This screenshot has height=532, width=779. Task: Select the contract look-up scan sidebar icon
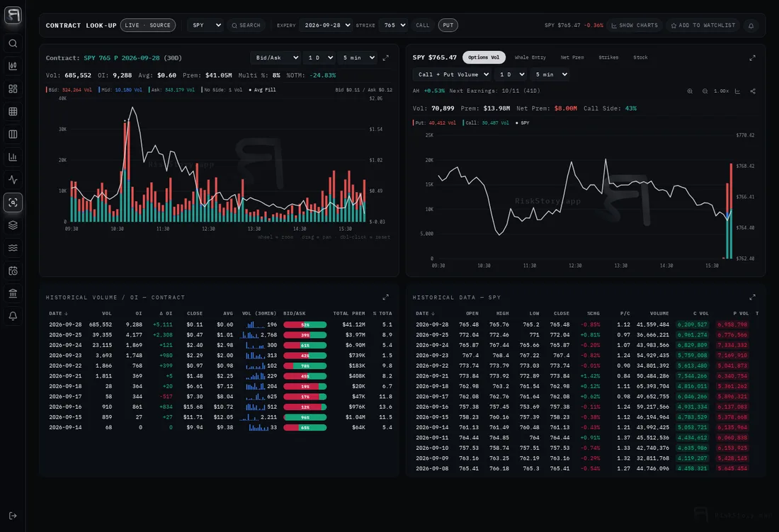tap(13, 203)
